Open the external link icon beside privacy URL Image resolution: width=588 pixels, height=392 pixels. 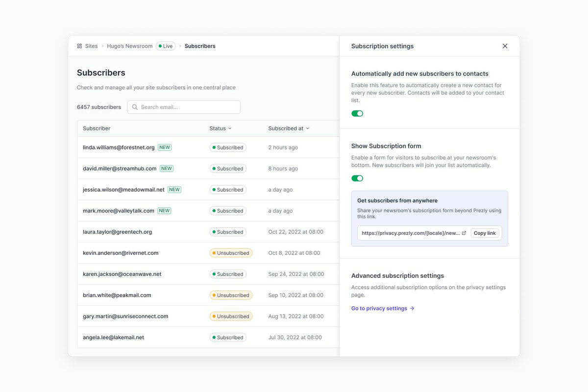point(464,233)
